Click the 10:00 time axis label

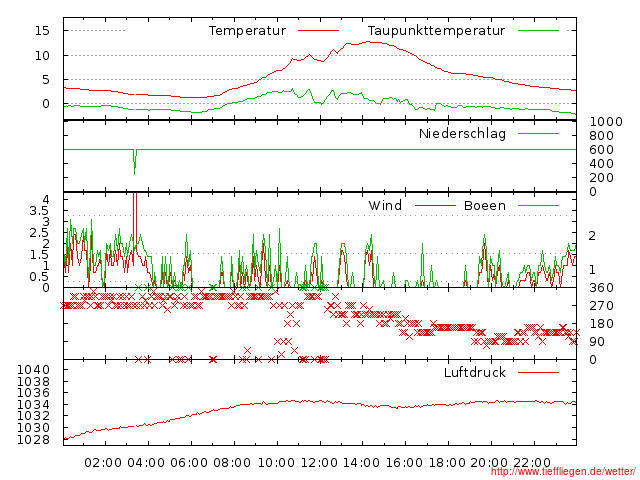[276, 463]
